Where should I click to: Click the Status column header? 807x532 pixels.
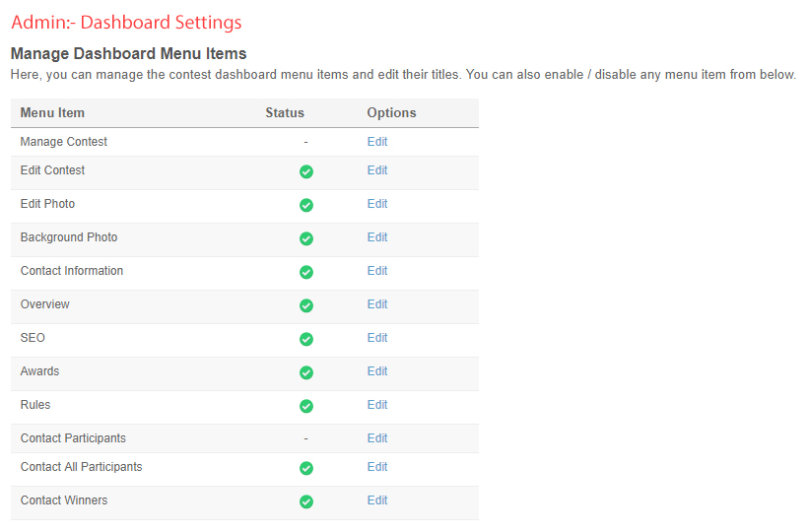pos(285,113)
